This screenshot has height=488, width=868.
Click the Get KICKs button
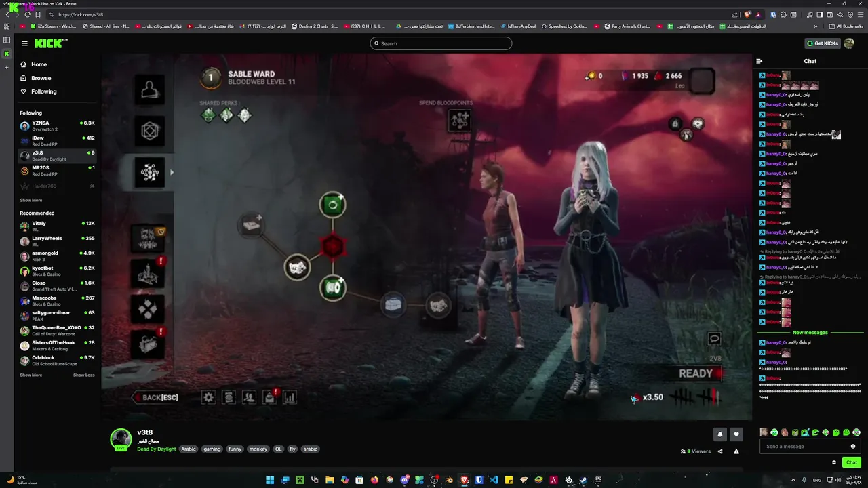[822, 43]
